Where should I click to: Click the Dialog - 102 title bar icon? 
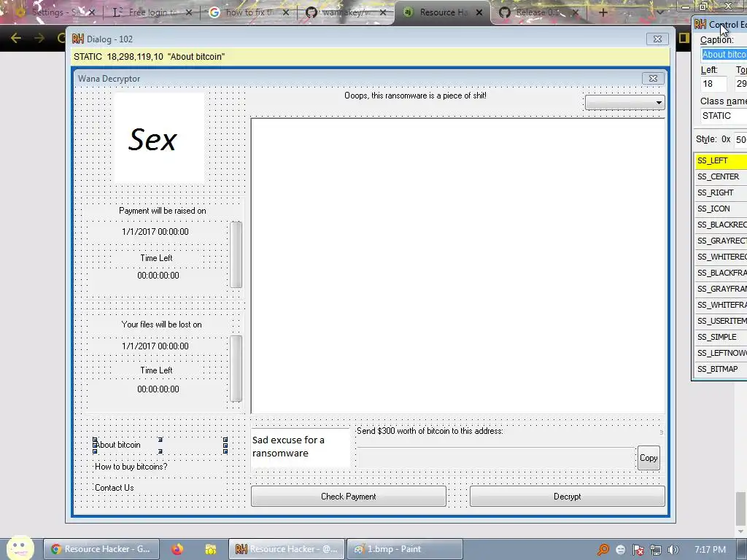point(77,39)
